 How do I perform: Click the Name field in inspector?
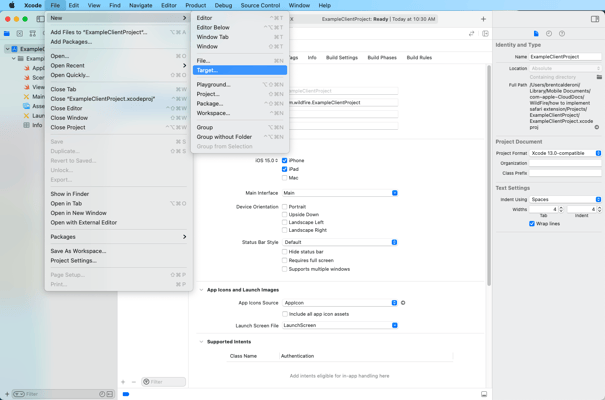point(565,57)
